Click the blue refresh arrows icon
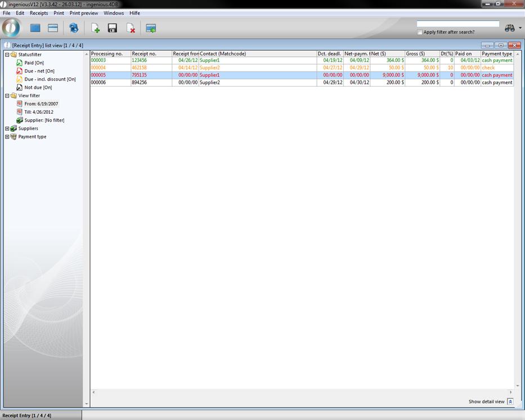This screenshot has height=420, width=525. coord(74,28)
